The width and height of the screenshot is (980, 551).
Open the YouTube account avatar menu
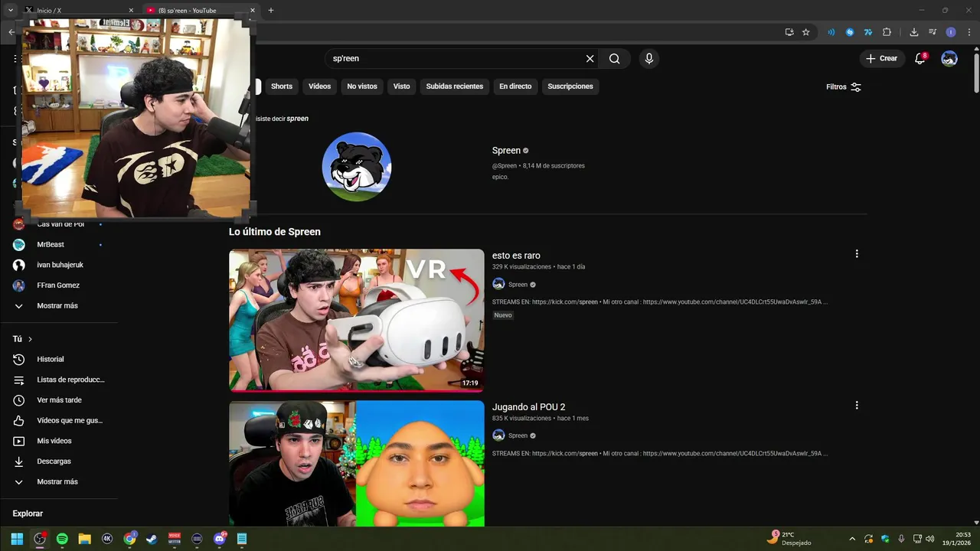949,59
